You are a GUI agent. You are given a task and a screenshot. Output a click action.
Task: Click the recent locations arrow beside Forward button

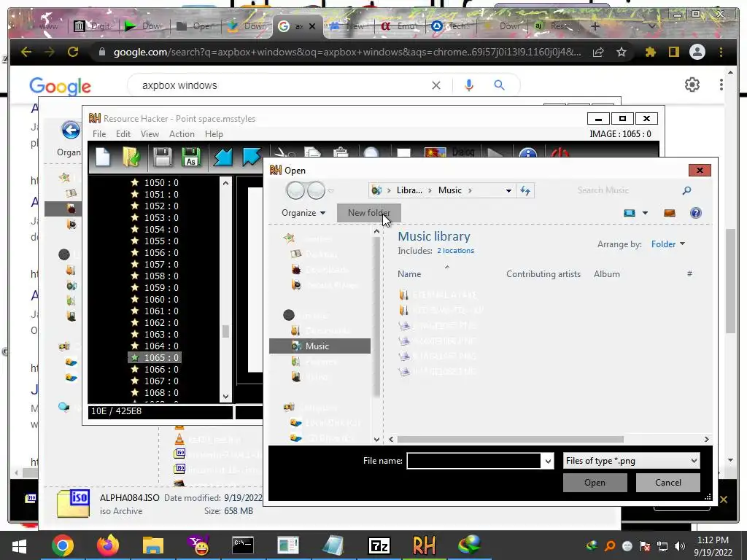pyautogui.click(x=330, y=191)
